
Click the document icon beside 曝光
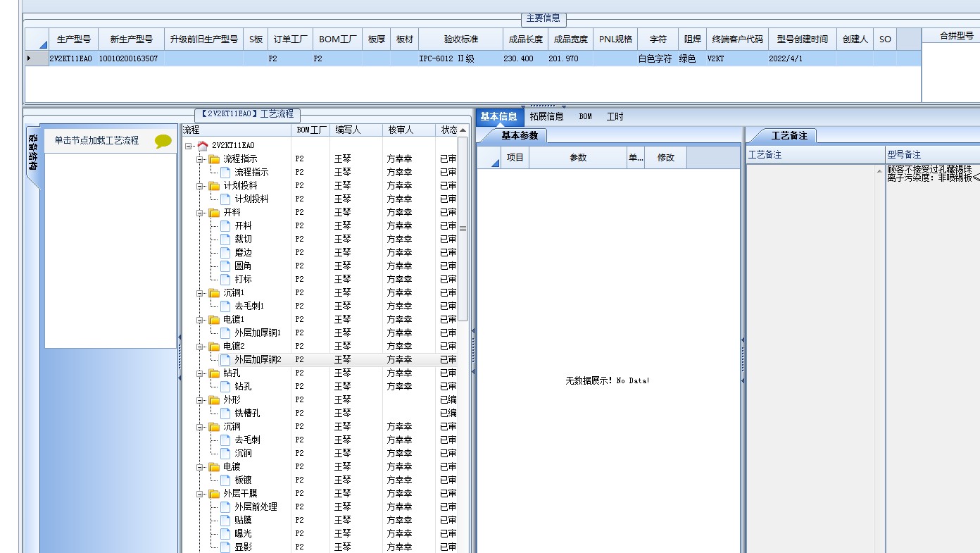225,533
